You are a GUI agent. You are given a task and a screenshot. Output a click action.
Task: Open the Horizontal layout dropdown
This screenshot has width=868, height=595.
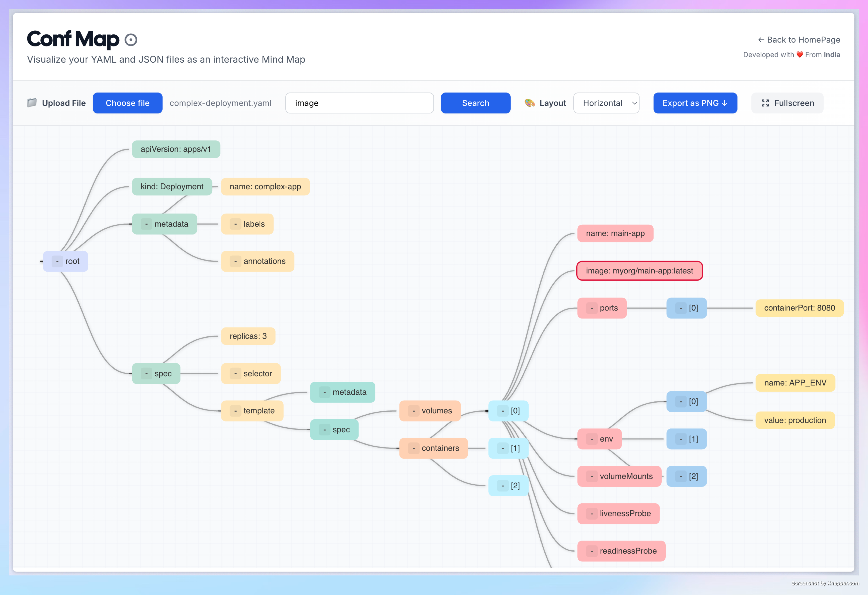click(606, 103)
